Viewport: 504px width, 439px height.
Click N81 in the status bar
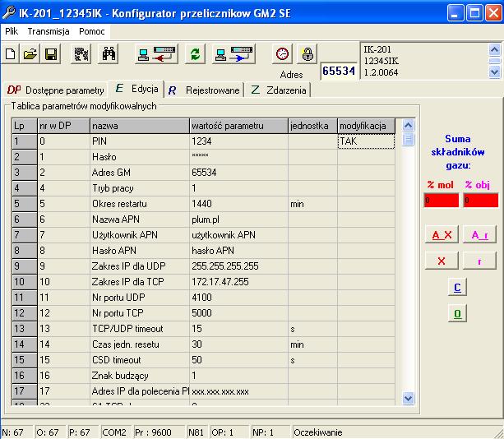coord(197,432)
